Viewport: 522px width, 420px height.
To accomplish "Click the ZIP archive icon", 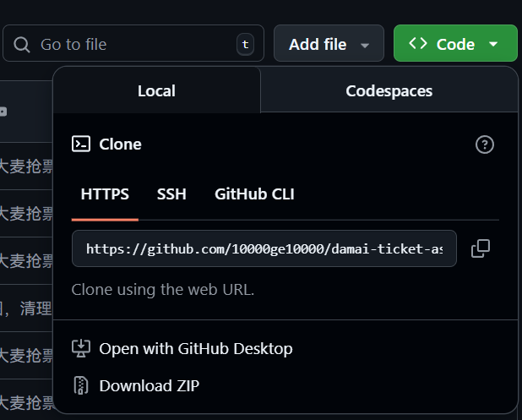I will point(81,385).
